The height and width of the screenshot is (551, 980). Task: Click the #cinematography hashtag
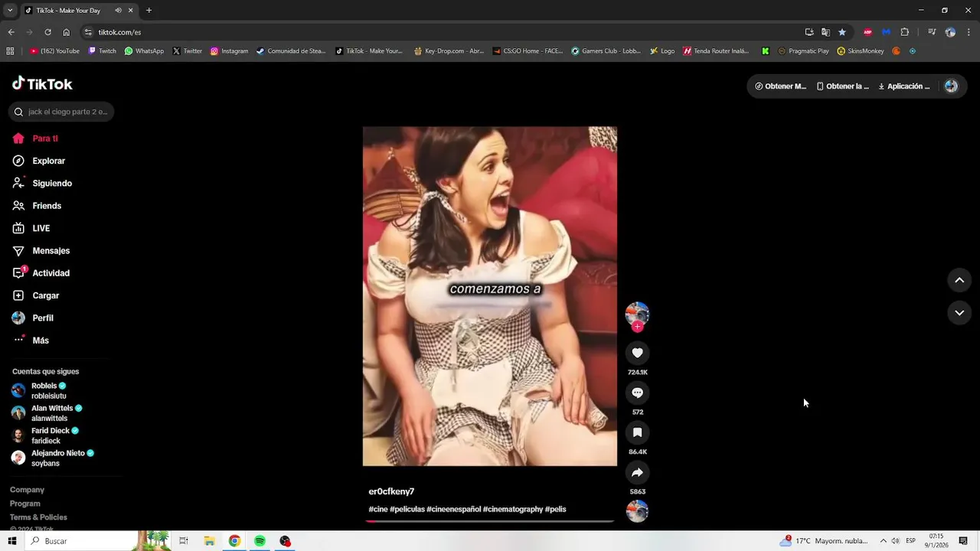[x=513, y=509]
